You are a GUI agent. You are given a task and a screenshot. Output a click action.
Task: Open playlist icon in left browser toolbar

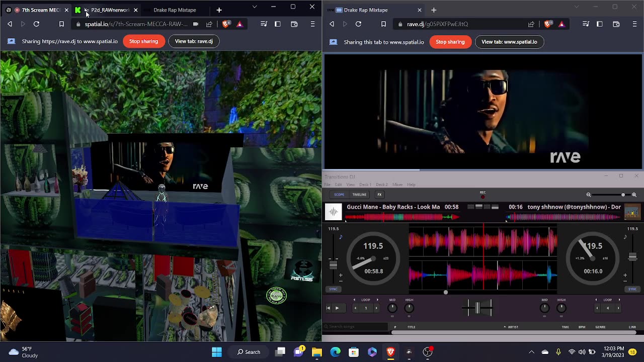coord(264,24)
